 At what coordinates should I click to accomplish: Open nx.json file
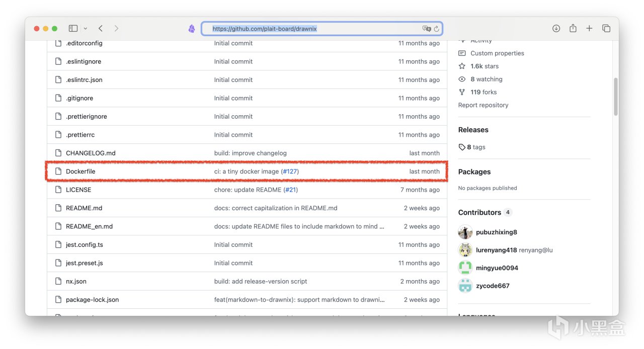76,282
